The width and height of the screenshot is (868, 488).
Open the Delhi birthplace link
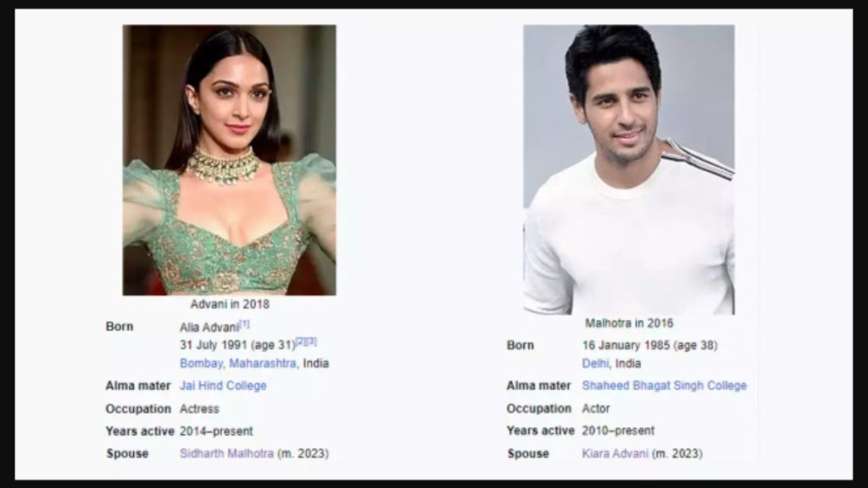pos(594,363)
